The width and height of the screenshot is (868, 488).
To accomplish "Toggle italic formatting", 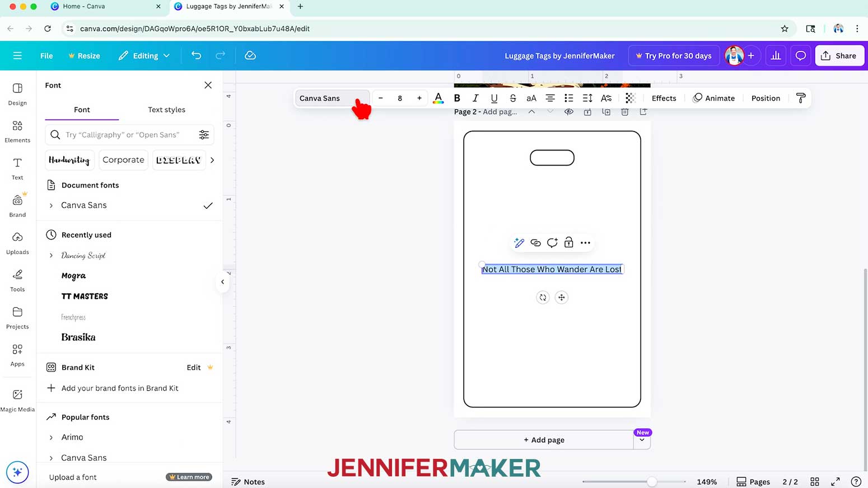I will (475, 98).
